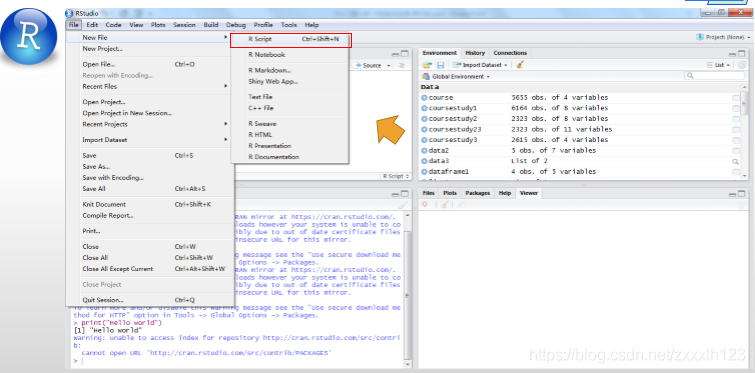This screenshot has width=755, height=373.
Task: Expand the course object blue arrow
Action: coord(424,98)
